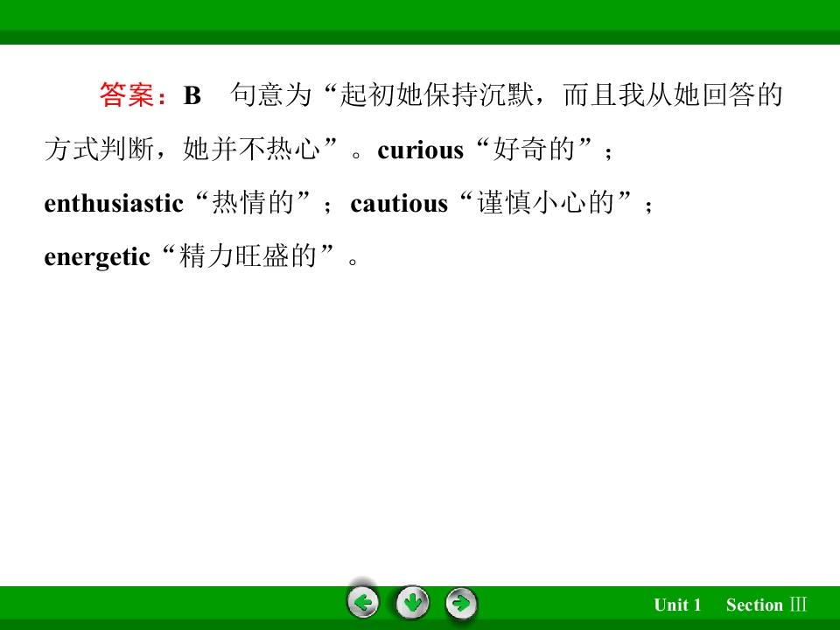
Task: Click the translation 谨慎小心的
Action: coord(546,203)
